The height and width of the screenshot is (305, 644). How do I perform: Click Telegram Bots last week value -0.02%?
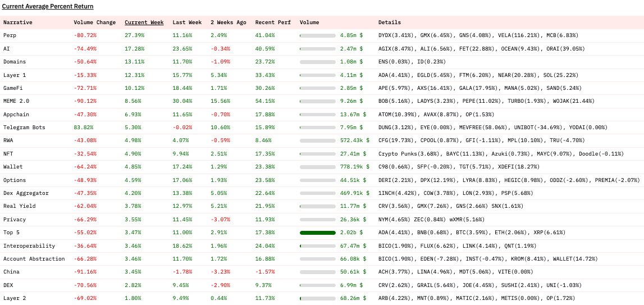pos(182,128)
